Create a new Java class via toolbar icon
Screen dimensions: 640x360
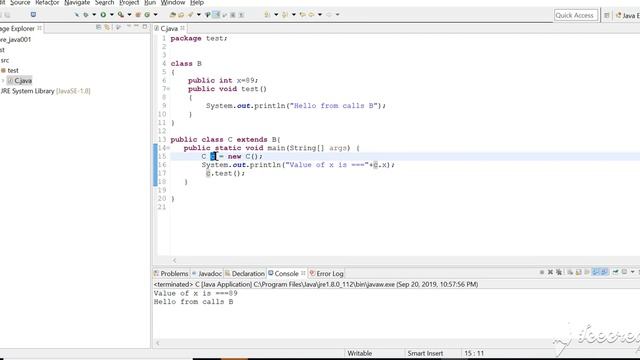[x=147, y=15]
